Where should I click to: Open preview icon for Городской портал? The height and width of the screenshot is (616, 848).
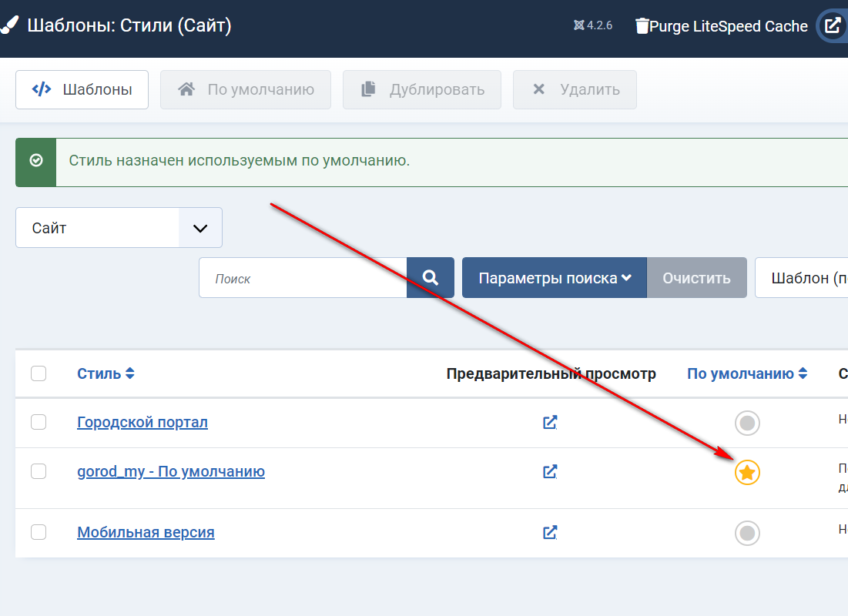tap(550, 422)
